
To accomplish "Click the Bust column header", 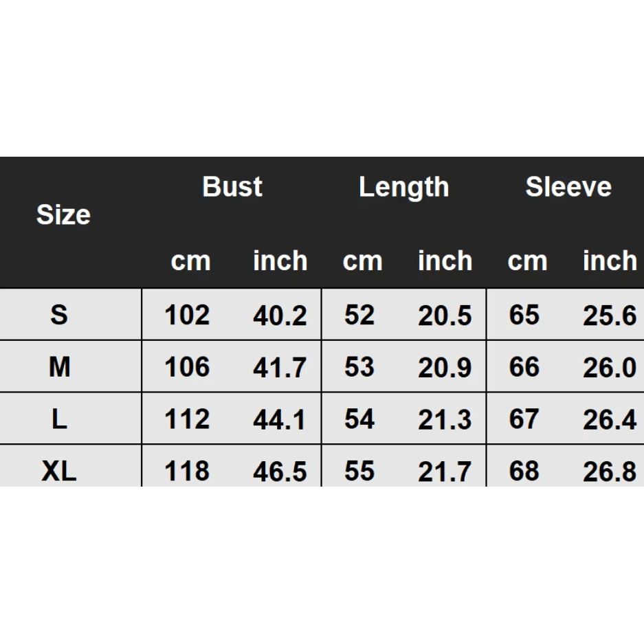I will tap(232, 187).
